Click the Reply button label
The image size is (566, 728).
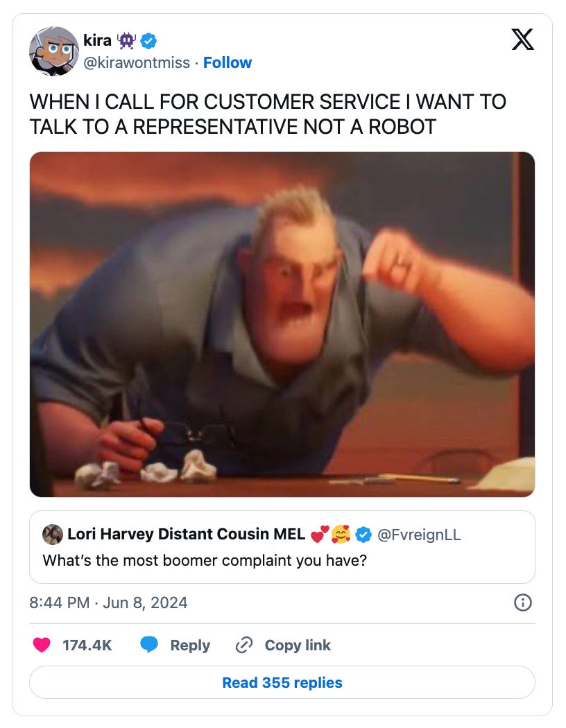point(190,645)
